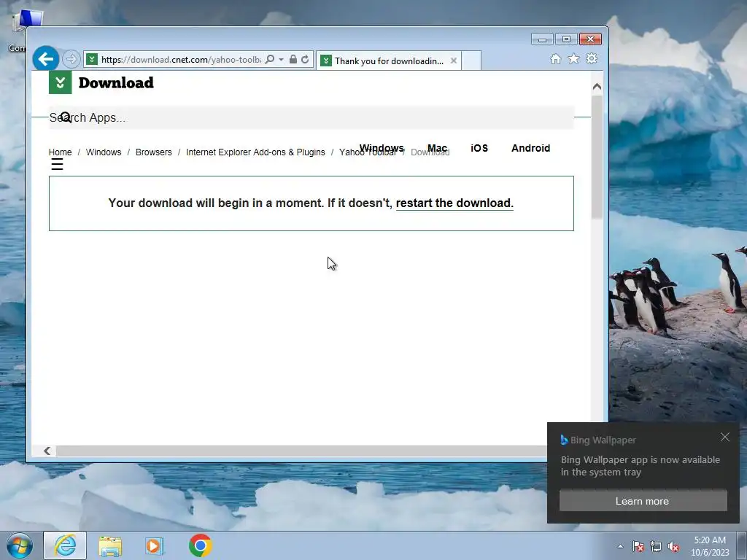747x560 pixels.
Task: Show hidden system tray icons arrow
Action: [620, 546]
